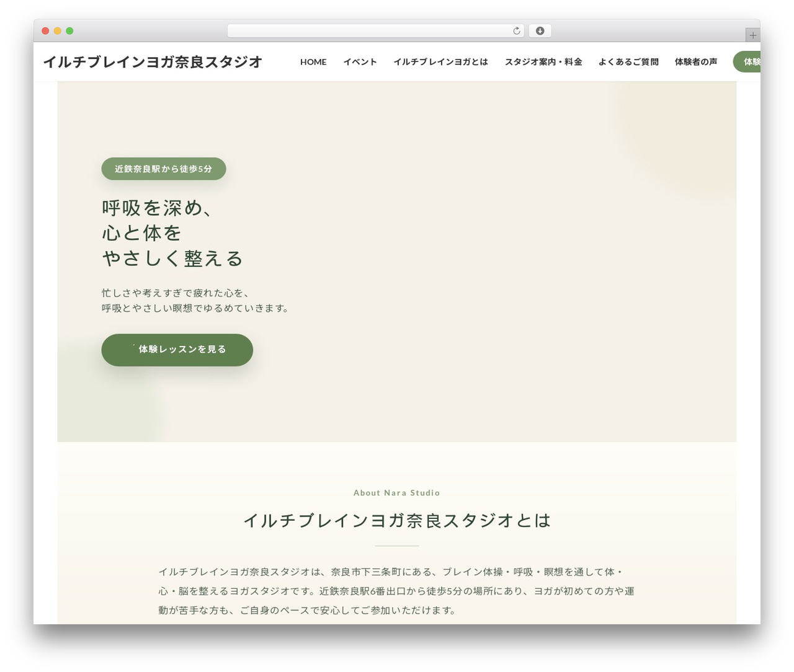
Task: Click the text 忙しさや考えすぎで疲れた心を、
Action: [x=176, y=293]
